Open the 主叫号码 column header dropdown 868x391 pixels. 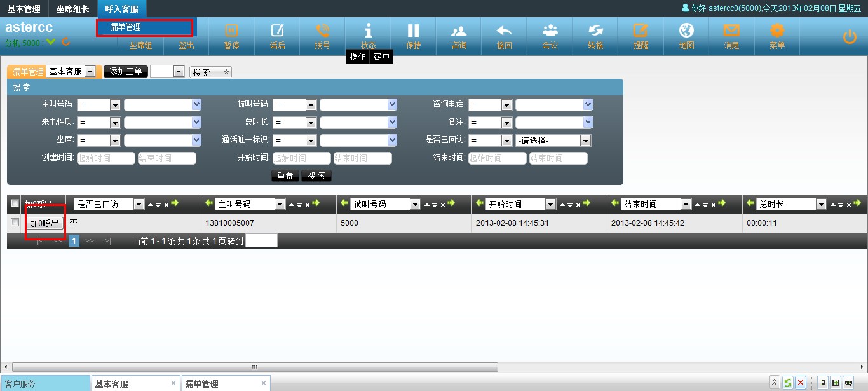(x=281, y=204)
